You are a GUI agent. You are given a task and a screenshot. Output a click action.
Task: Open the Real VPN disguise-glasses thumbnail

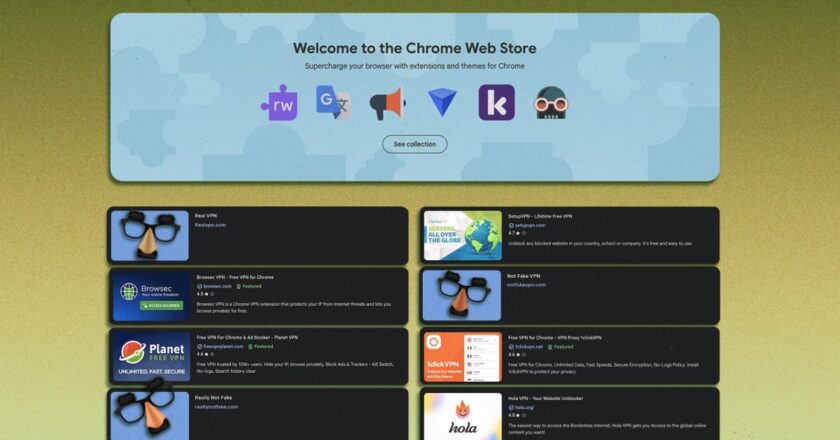click(150, 235)
